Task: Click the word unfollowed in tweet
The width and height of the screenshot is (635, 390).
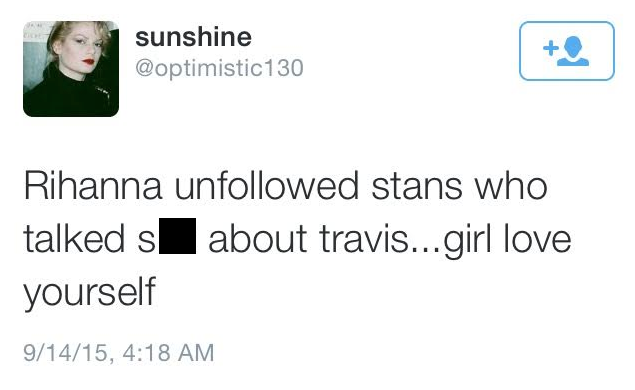Action: tap(266, 186)
